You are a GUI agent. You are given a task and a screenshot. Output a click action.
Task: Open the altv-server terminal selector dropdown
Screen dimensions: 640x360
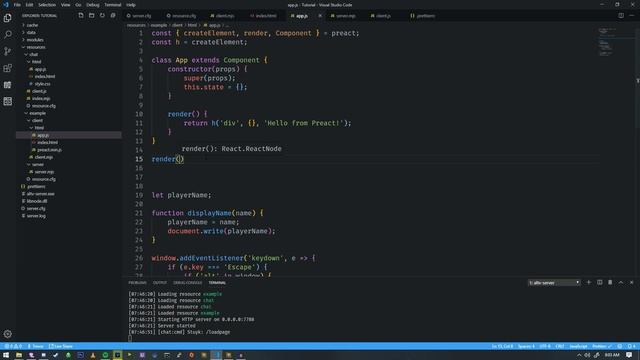point(554,282)
